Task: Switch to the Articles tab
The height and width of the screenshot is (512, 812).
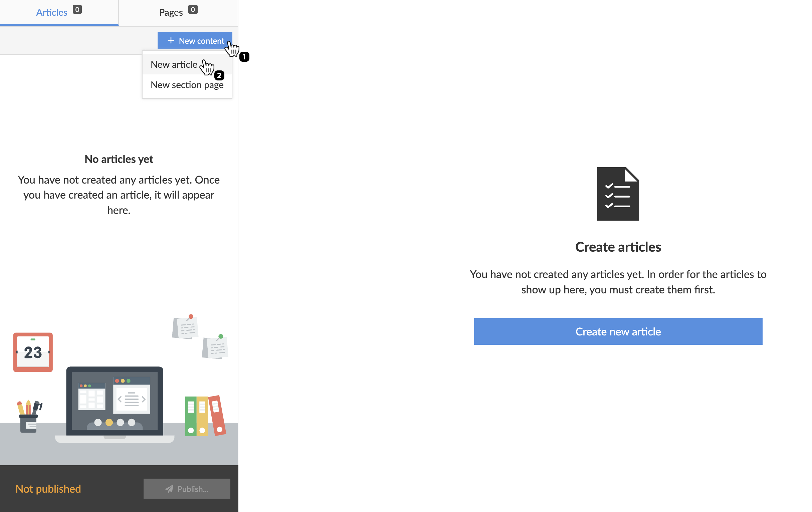Action: 51,12
